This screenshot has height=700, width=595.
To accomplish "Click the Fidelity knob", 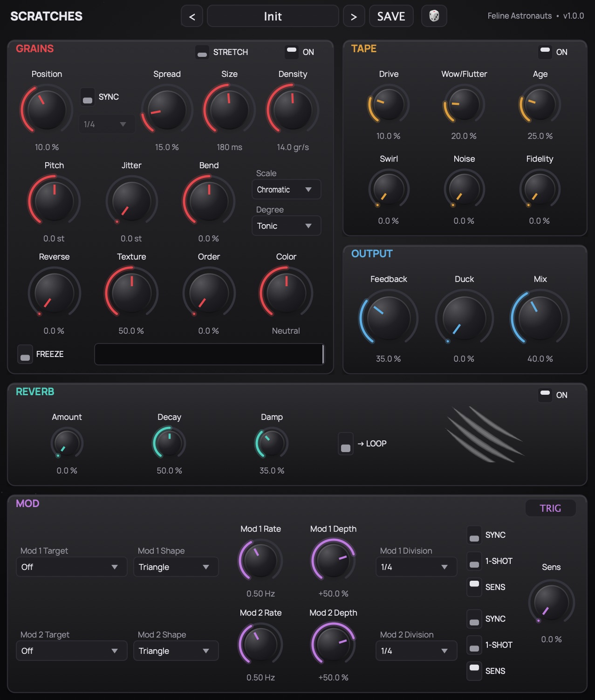I will (x=540, y=189).
